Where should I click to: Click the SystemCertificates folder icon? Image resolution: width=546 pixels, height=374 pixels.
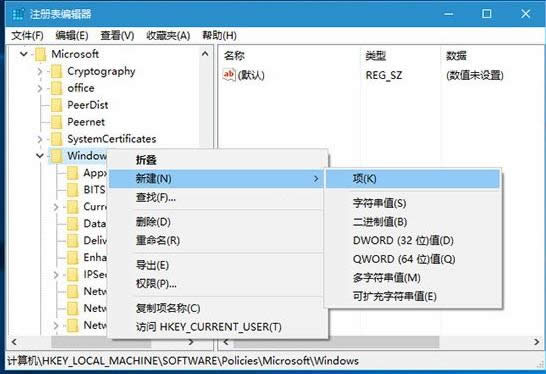(56, 139)
